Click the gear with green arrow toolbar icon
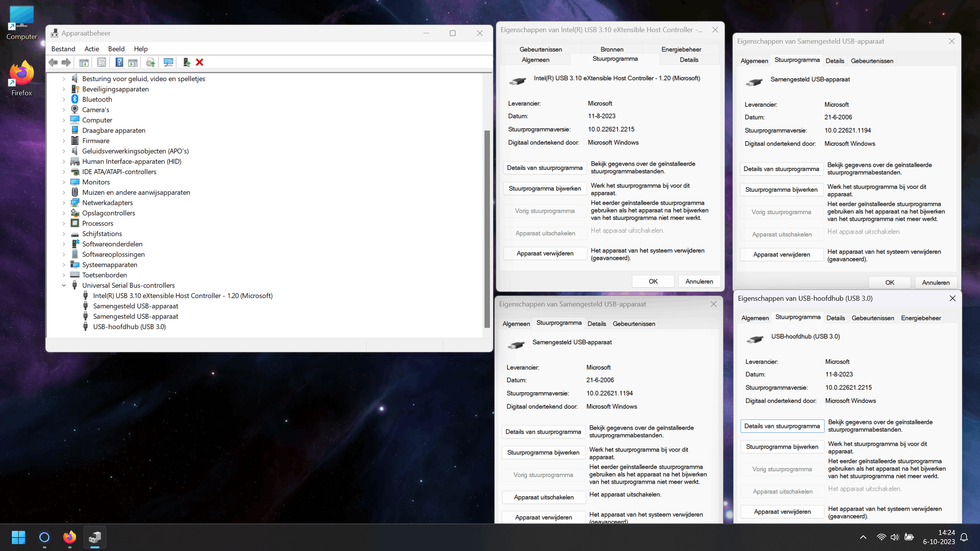 150,62
